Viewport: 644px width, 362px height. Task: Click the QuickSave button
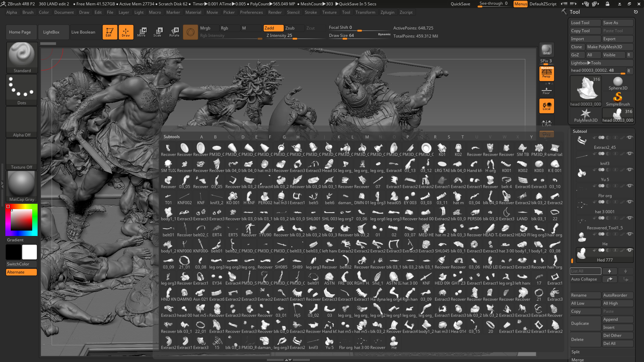coord(460,4)
